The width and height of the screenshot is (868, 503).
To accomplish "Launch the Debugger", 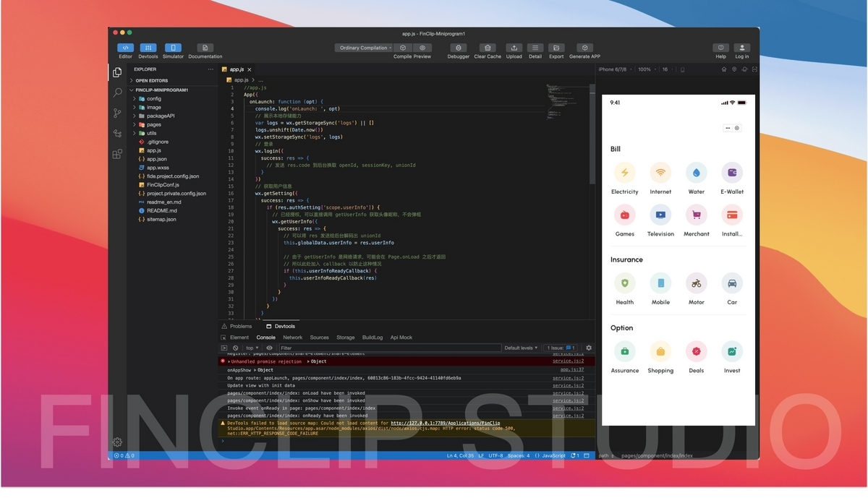I will pos(459,48).
